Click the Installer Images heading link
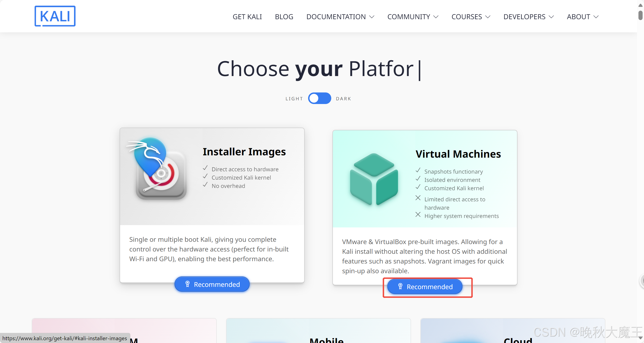This screenshot has height=343, width=644. point(244,152)
